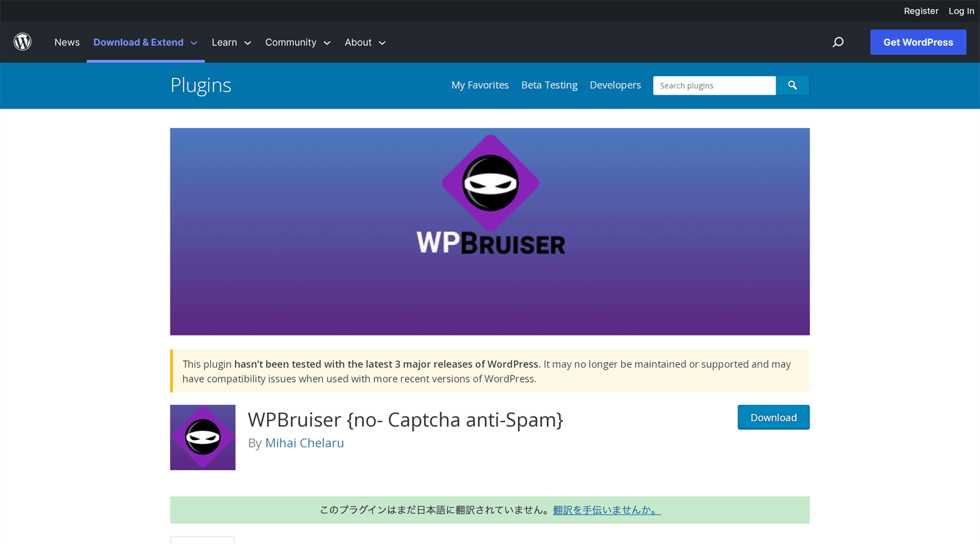980x544 pixels.
Task: Click the Japanese translation help link
Action: [606, 510]
